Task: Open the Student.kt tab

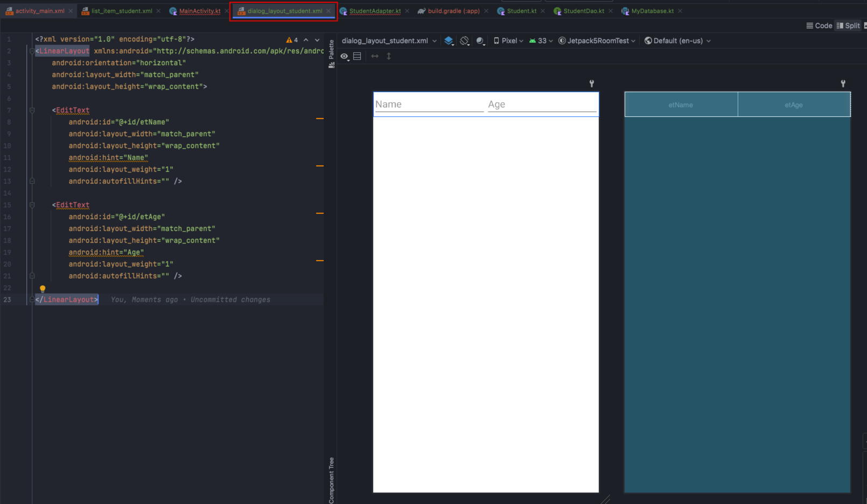Action: coord(522,11)
